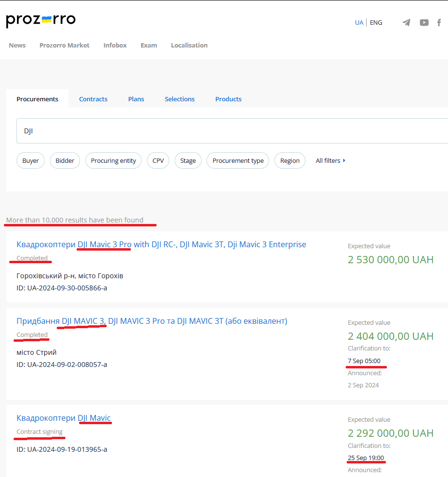The height and width of the screenshot is (477, 448).
Task: Switch to the Plans tab
Action: pos(136,99)
